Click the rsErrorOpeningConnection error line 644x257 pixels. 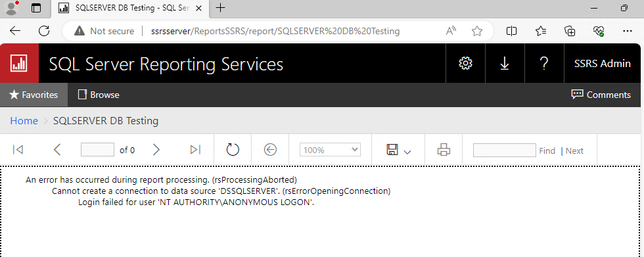point(221,191)
